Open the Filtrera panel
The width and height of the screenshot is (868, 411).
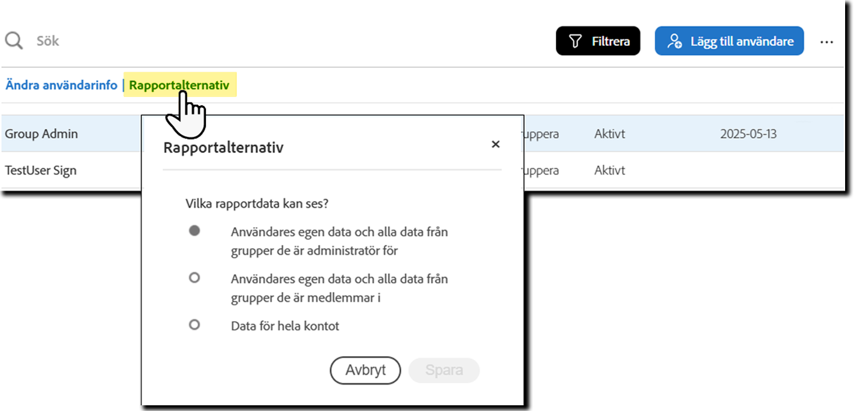click(x=598, y=41)
